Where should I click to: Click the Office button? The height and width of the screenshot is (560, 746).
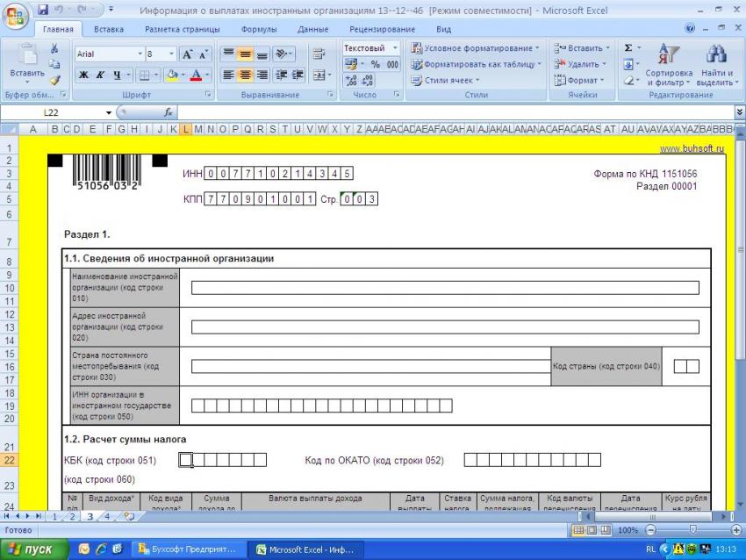(16, 15)
